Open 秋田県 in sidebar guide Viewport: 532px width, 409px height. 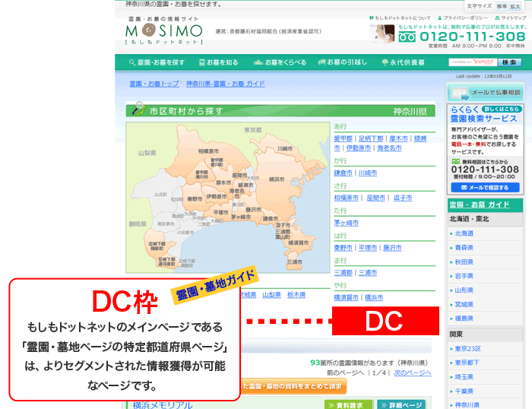(x=464, y=262)
